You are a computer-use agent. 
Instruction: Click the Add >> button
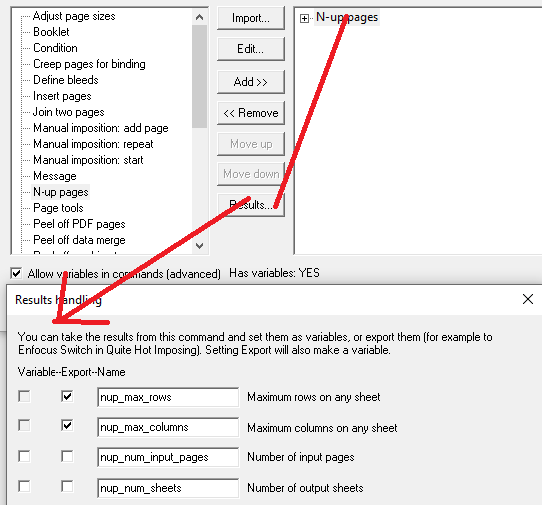(x=251, y=82)
